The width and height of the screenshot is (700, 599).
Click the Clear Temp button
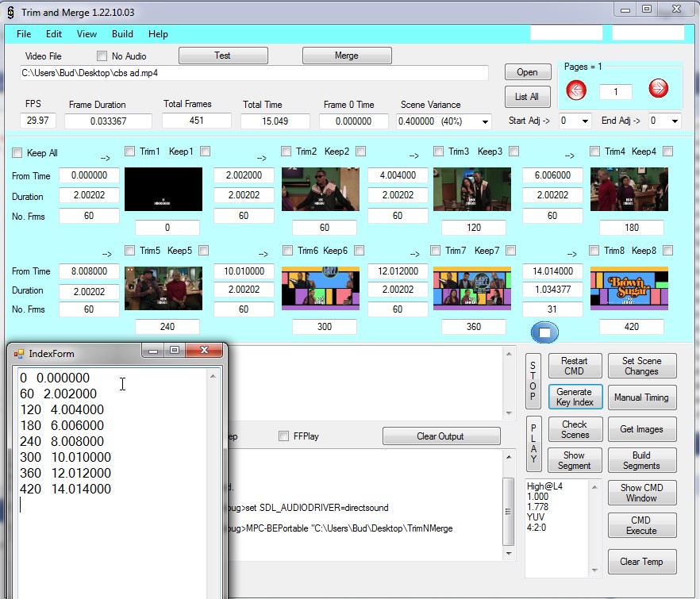(642, 562)
